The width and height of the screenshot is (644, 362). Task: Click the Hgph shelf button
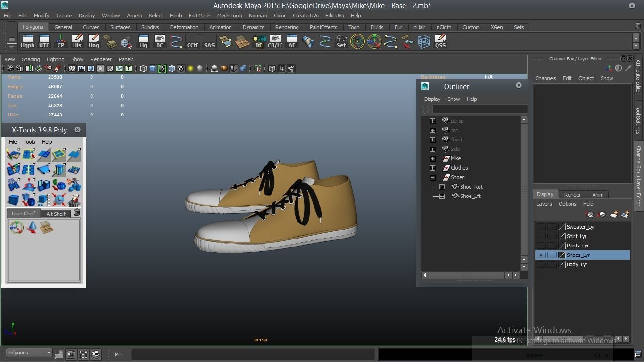tap(27, 41)
